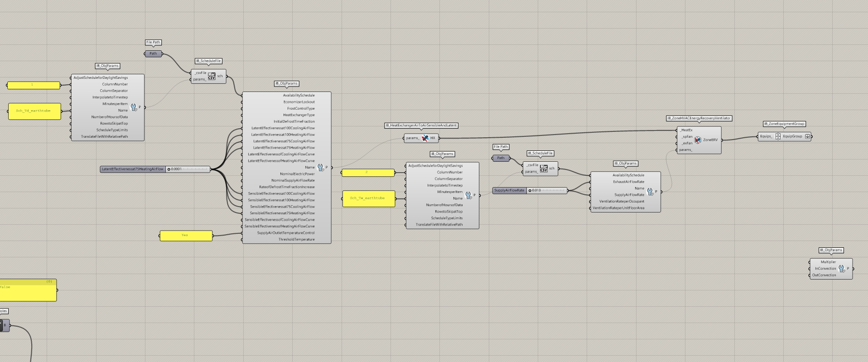Click the HX output of the heat exchanger
This screenshot has width=868, height=362.
coord(433,138)
